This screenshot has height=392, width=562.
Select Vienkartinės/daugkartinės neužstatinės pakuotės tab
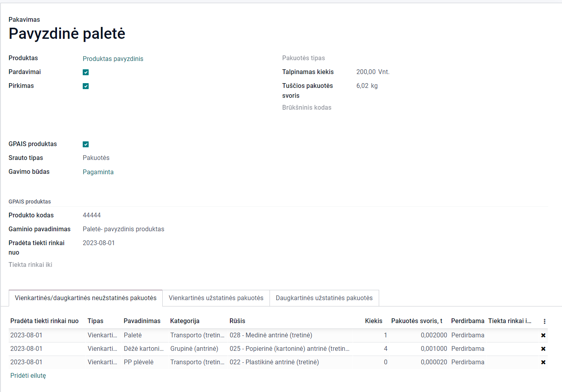click(x=85, y=298)
